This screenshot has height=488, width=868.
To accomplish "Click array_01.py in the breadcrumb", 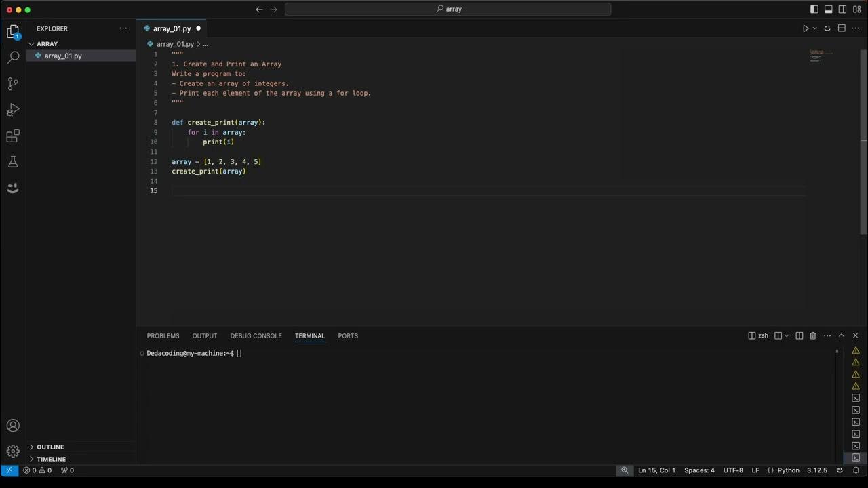I will click(x=175, y=44).
